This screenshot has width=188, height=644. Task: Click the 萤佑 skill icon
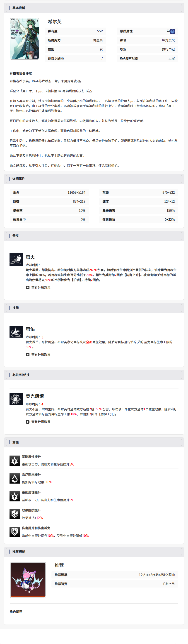point(16,331)
